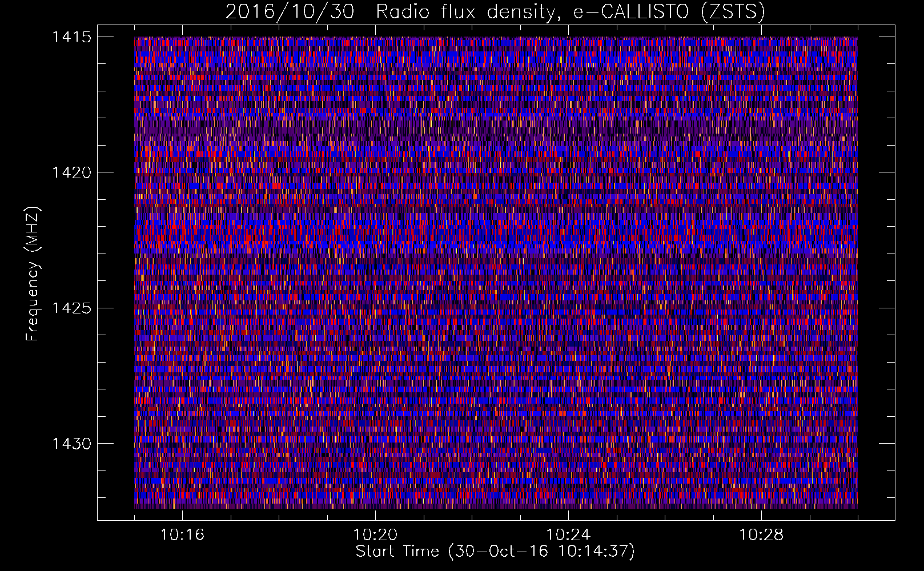Screen dimensions: 924x571
Task: Click the '10:28' time axis label
Action: [x=761, y=535]
